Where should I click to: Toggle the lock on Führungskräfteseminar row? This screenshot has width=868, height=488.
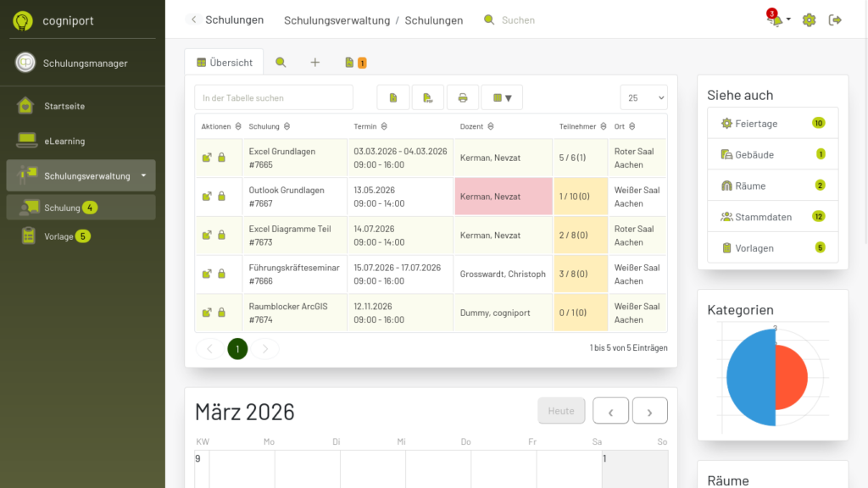pos(222,274)
